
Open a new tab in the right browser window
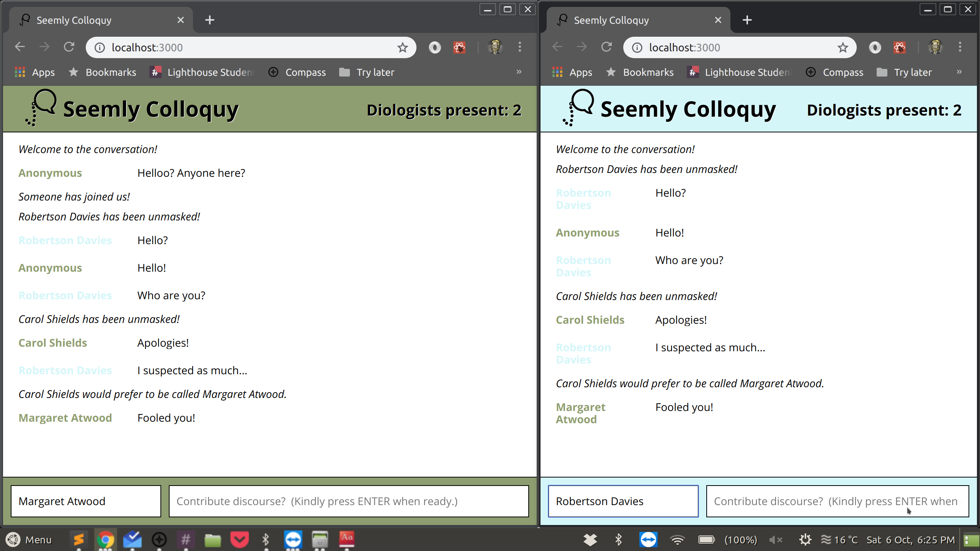pyautogui.click(x=747, y=20)
